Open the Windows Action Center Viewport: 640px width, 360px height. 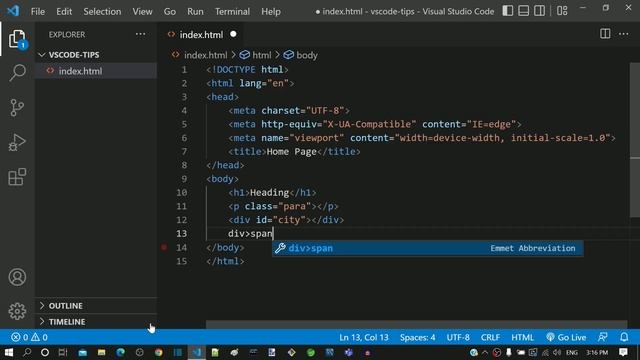tap(623, 352)
